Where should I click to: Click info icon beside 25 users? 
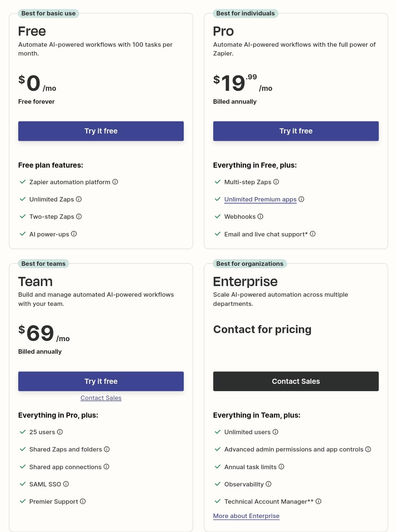click(60, 432)
